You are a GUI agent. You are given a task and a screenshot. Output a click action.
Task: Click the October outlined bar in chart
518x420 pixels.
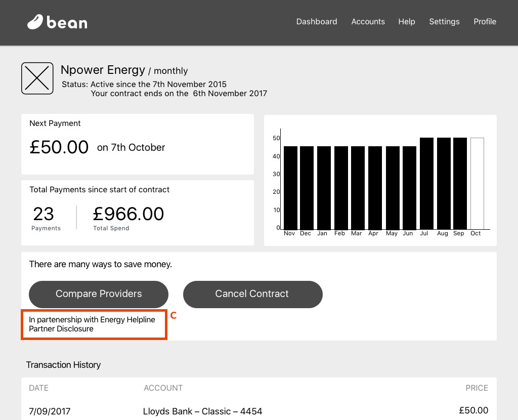477,183
